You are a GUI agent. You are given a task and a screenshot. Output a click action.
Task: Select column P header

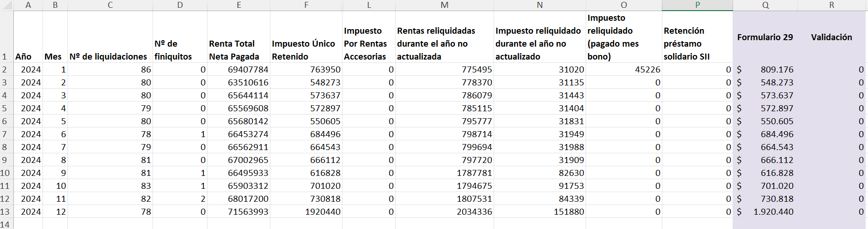click(697, 5)
